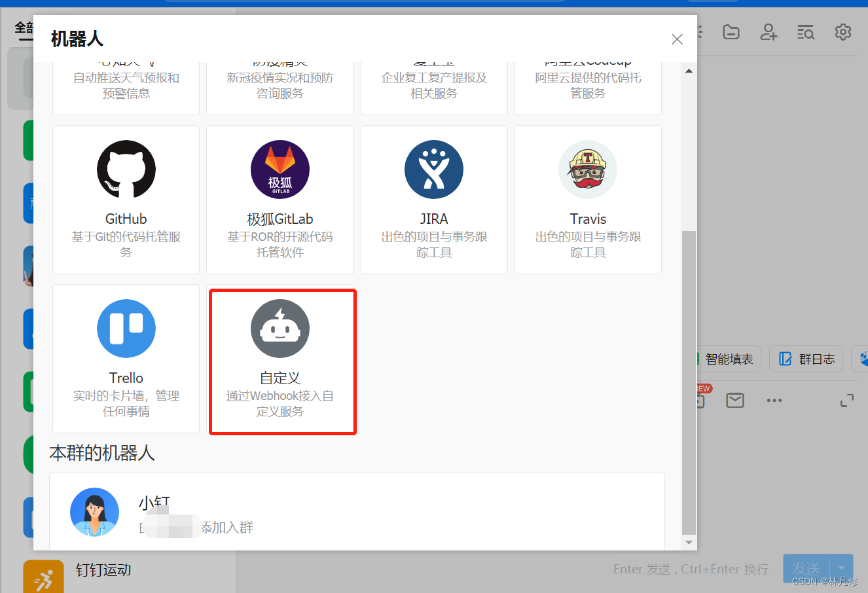Click the 基于ROR的开源代码托管软件 description
Viewport: 868px width, 593px height.
tap(280, 244)
